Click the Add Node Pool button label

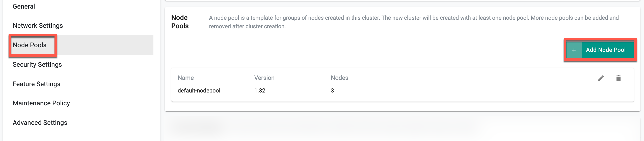[606, 50]
